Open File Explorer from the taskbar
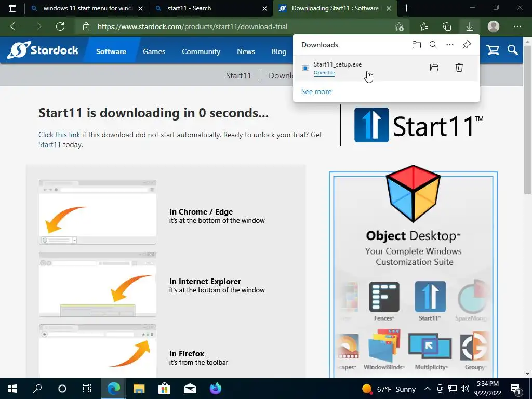 [x=139, y=389]
